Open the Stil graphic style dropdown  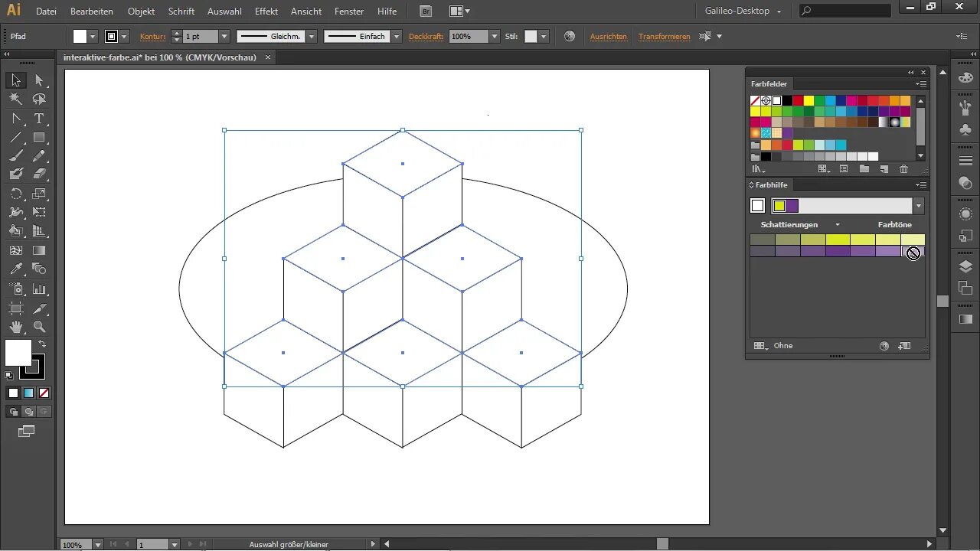click(x=543, y=36)
